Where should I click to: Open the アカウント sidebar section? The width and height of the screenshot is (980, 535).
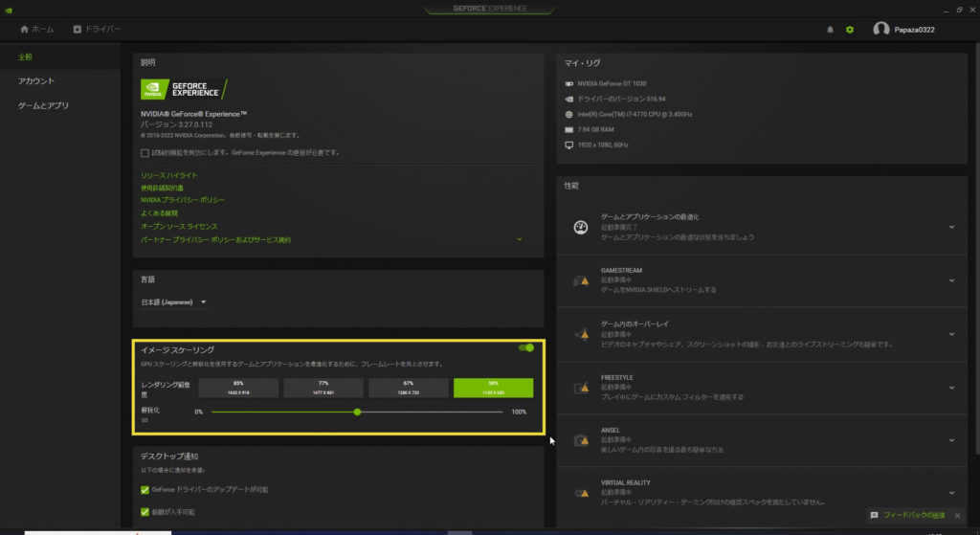click(36, 81)
